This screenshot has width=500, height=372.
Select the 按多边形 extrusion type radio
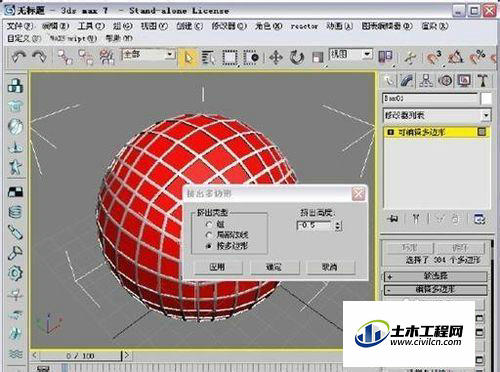coord(209,246)
